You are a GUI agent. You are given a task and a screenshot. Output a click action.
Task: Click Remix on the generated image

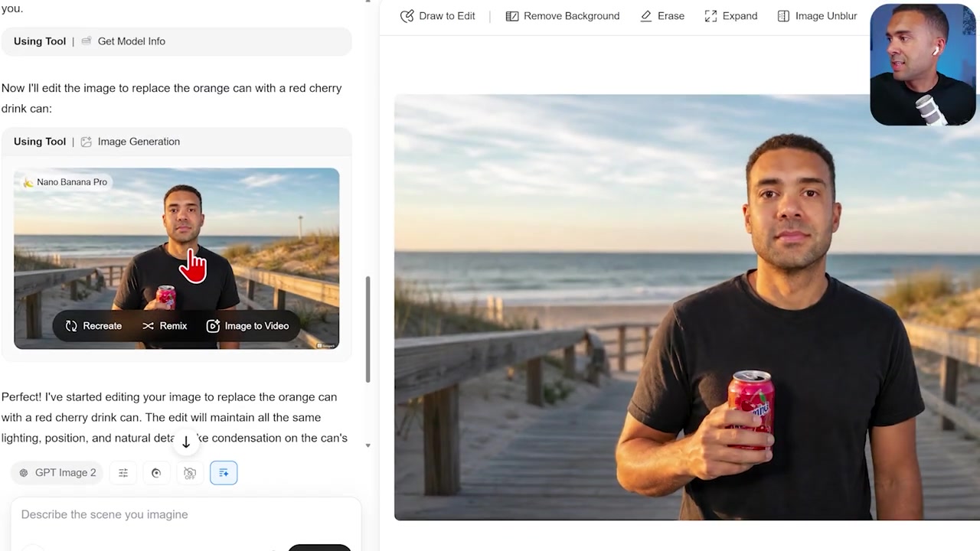tap(165, 326)
